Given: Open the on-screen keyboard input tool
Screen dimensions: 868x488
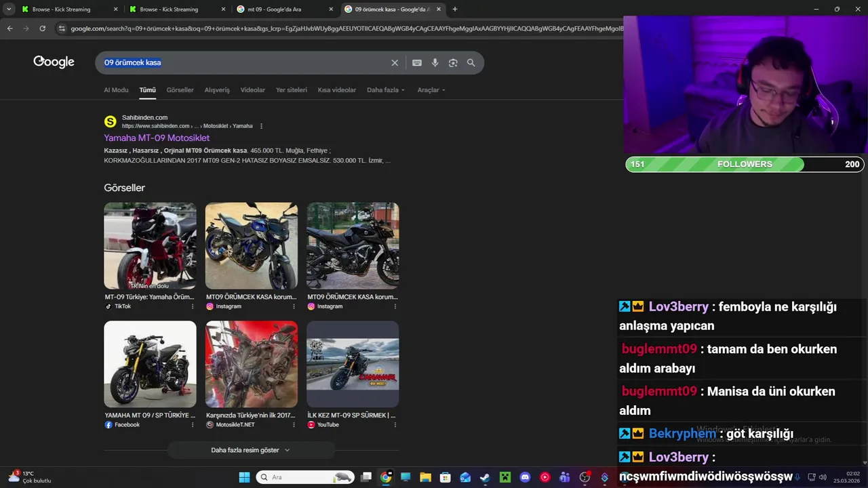Looking at the screenshot, I should coord(417,62).
